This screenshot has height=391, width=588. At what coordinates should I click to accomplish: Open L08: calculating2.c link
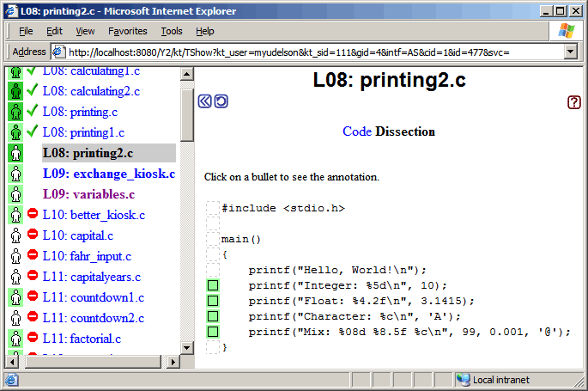click(91, 91)
